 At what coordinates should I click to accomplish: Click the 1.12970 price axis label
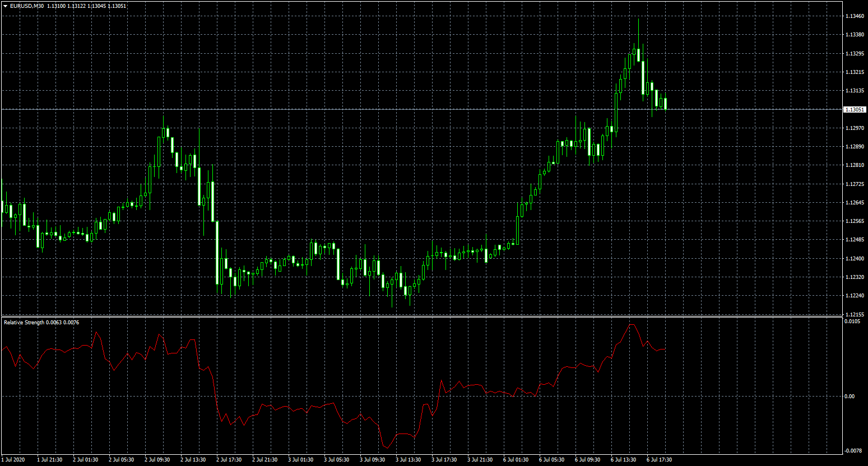855,128
